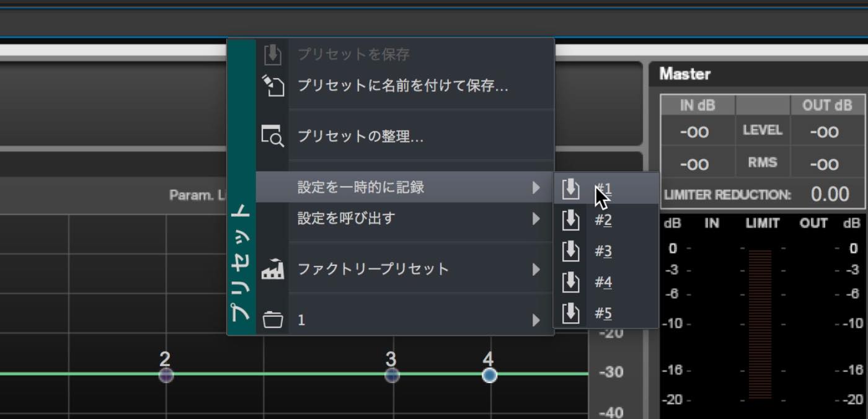This screenshot has height=419, width=868.
Task: Open the preset folder named 1
Action: point(405,320)
